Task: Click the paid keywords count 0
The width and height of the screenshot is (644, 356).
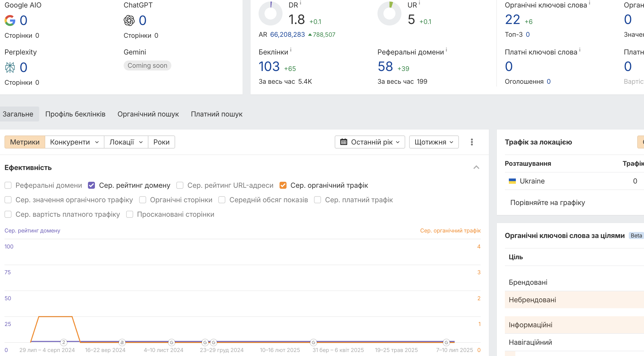Action: click(509, 66)
